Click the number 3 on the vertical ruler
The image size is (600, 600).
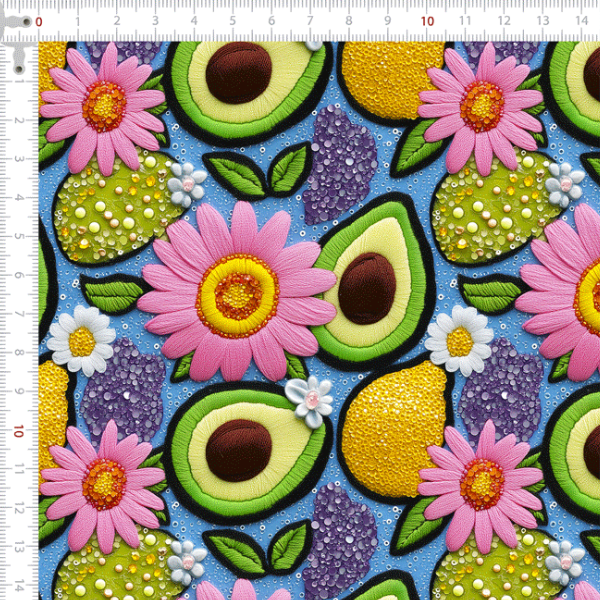pyautogui.click(x=18, y=159)
